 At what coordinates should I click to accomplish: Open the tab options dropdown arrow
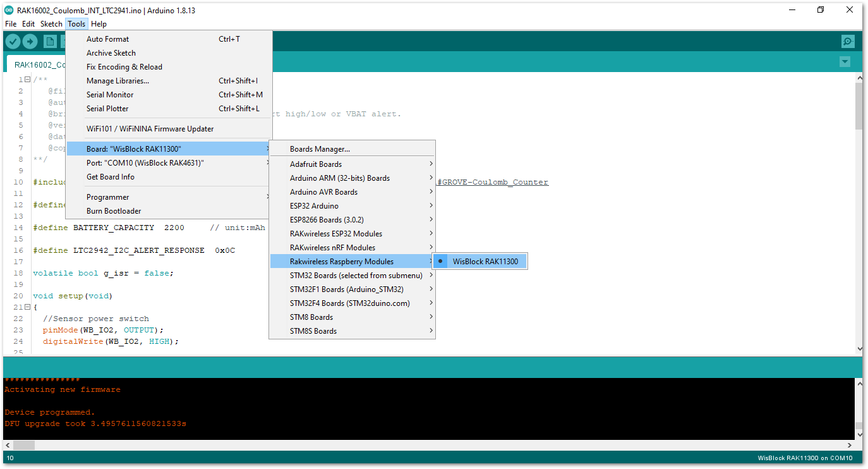click(845, 62)
